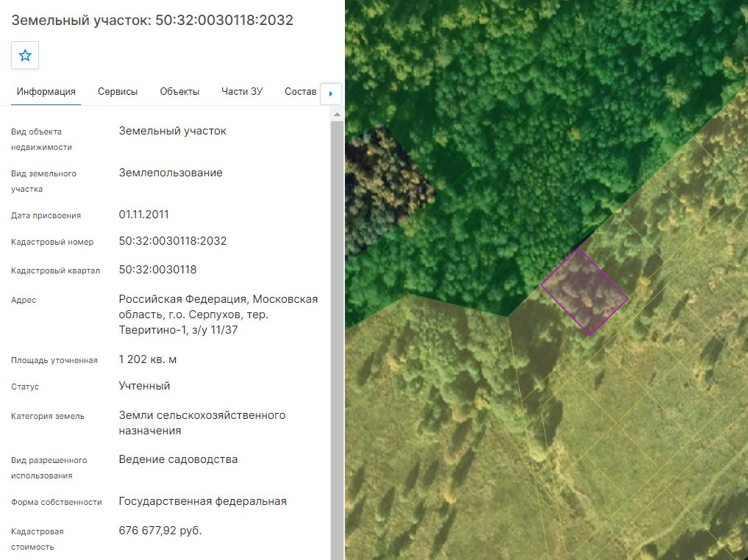This screenshot has width=748, height=560.
Task: Click the info panel vertical scrollbar track
Action: [337, 340]
